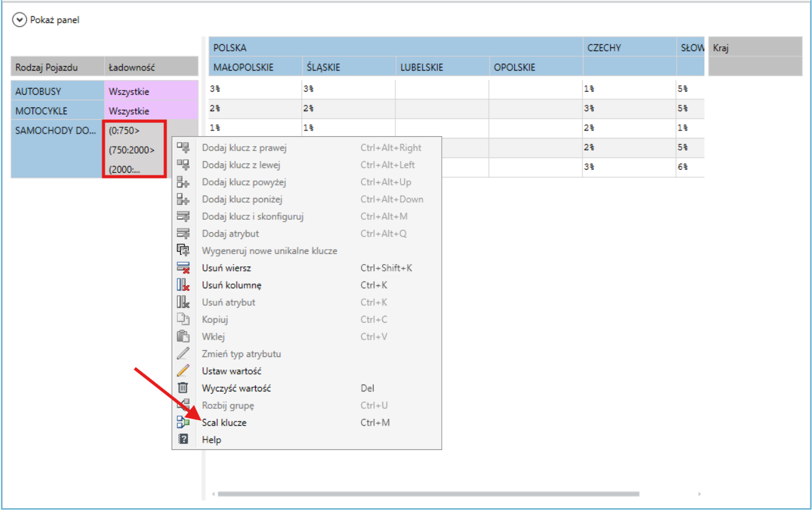Screen dimensions: 812x510
Task: Click the CZECHY header cell
Action: [629, 47]
